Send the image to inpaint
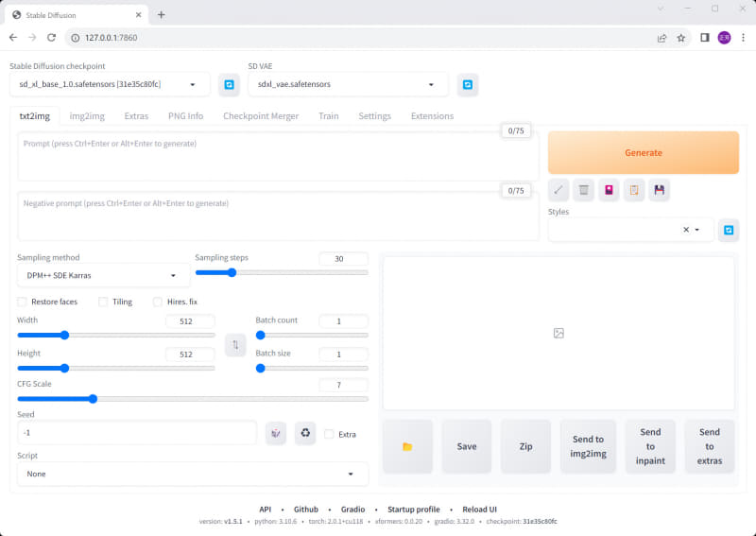Screen dimensions: 756x536 [x=650, y=446]
